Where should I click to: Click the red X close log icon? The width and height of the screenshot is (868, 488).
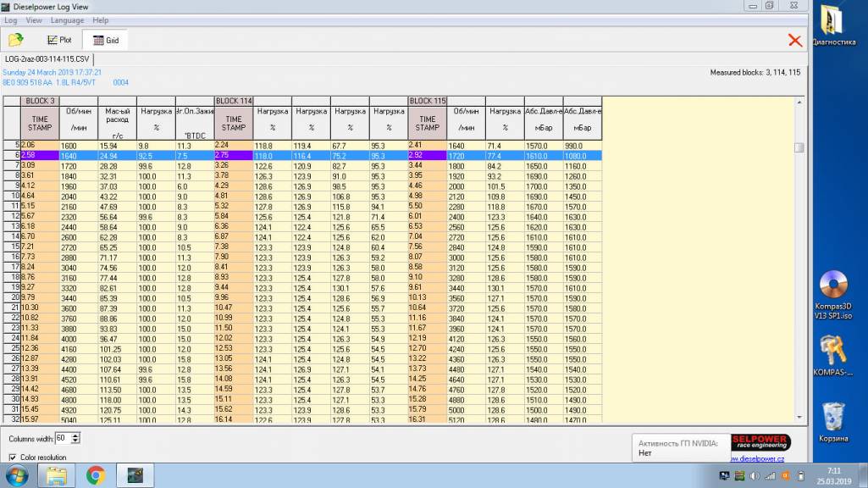tap(794, 40)
